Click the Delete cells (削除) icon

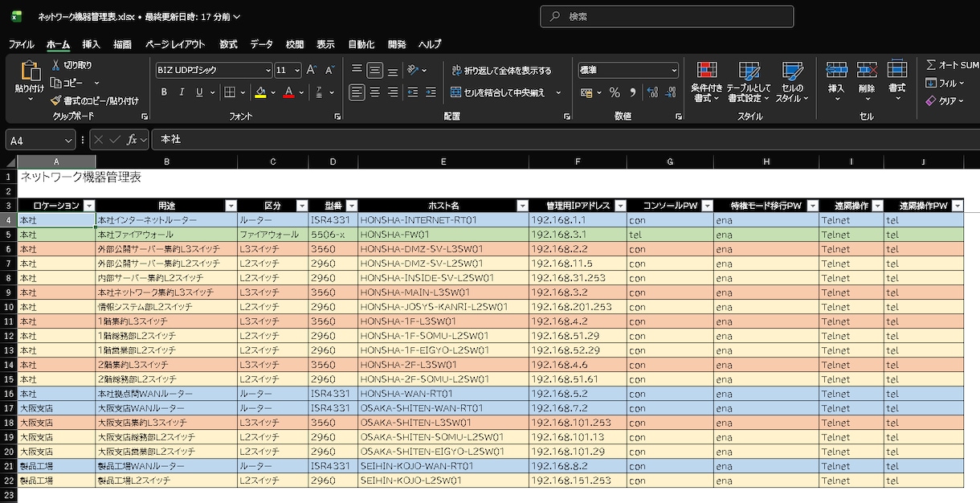(x=867, y=71)
